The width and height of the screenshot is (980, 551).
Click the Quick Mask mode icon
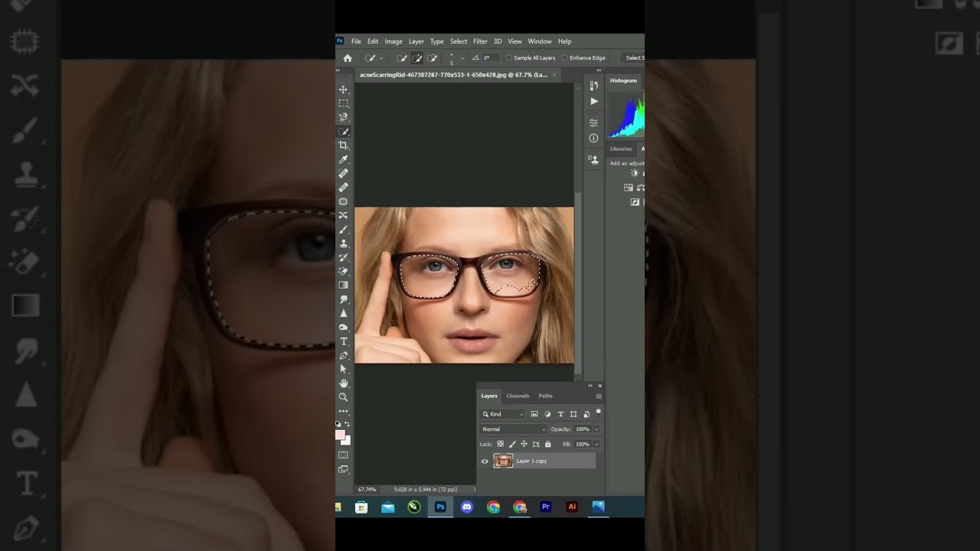point(343,455)
